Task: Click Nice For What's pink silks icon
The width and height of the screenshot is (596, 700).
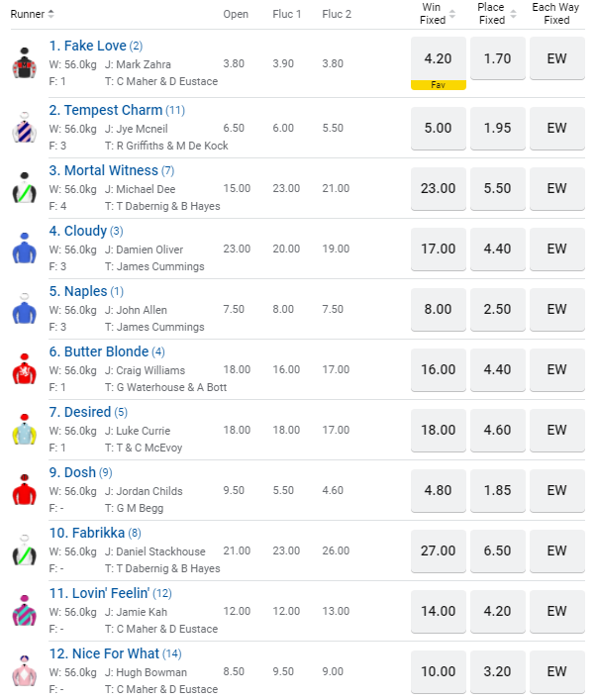Action: (24, 671)
